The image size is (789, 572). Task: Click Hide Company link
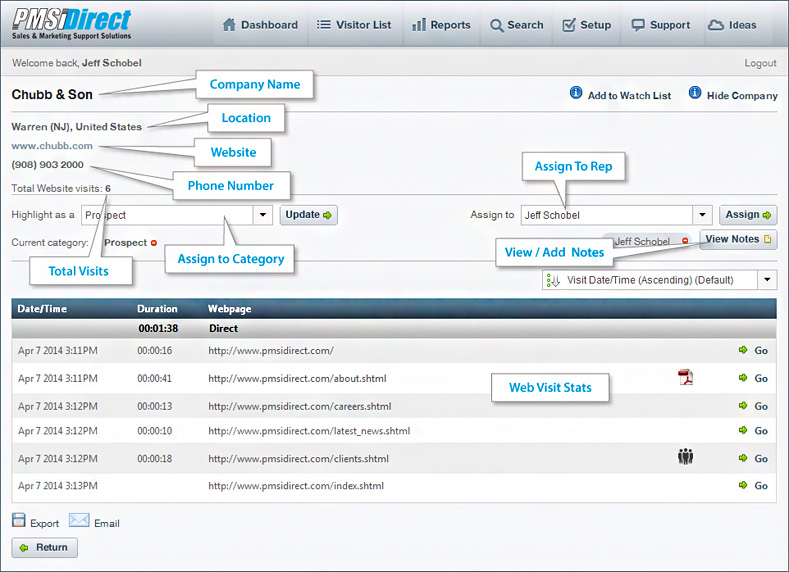click(x=742, y=96)
